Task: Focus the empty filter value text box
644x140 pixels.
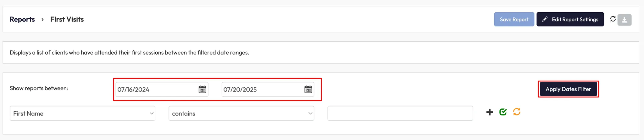Action: (400, 113)
